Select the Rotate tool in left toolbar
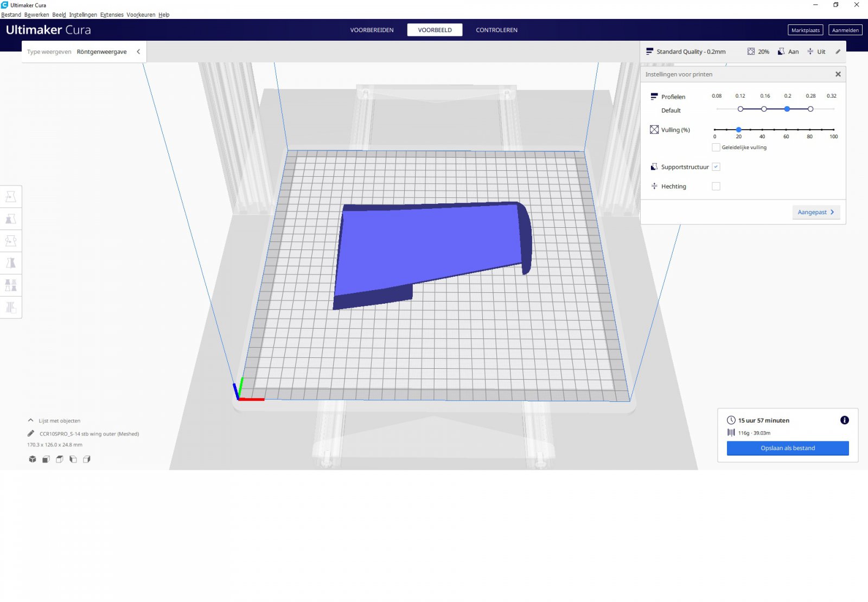 click(11, 241)
